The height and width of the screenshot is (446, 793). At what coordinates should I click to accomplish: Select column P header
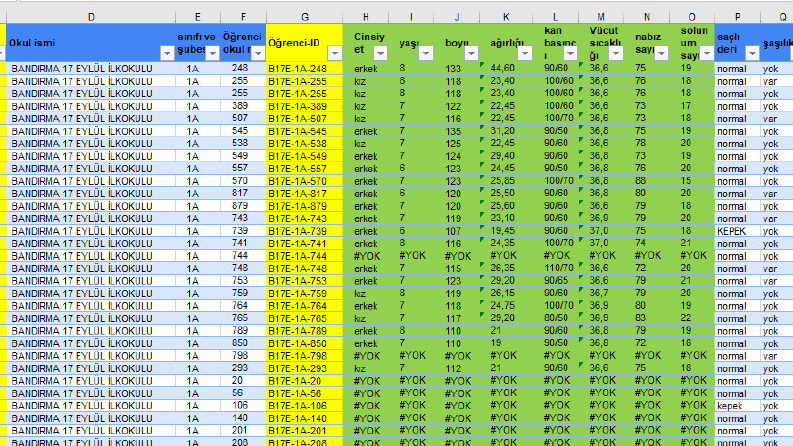coord(737,17)
